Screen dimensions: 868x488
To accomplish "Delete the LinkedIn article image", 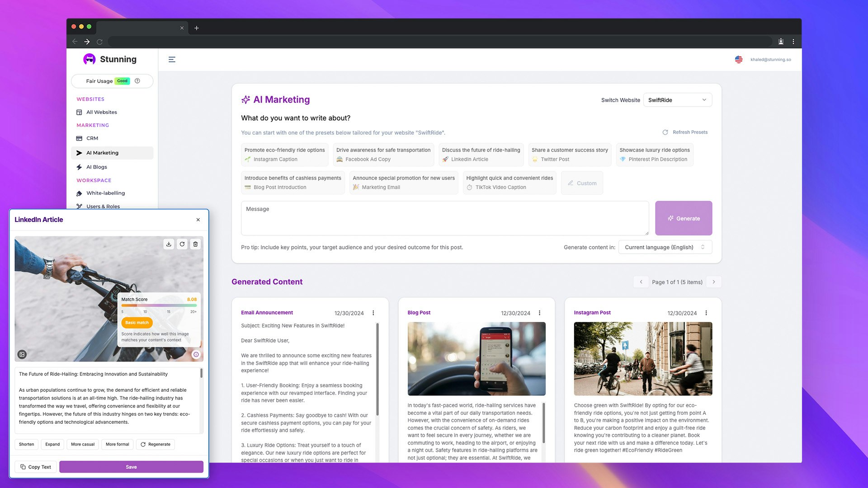I will click(x=195, y=244).
